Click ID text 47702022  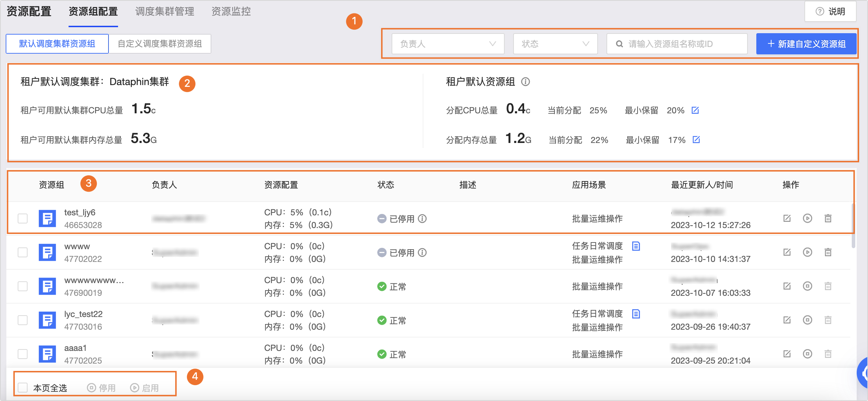pyautogui.click(x=83, y=259)
